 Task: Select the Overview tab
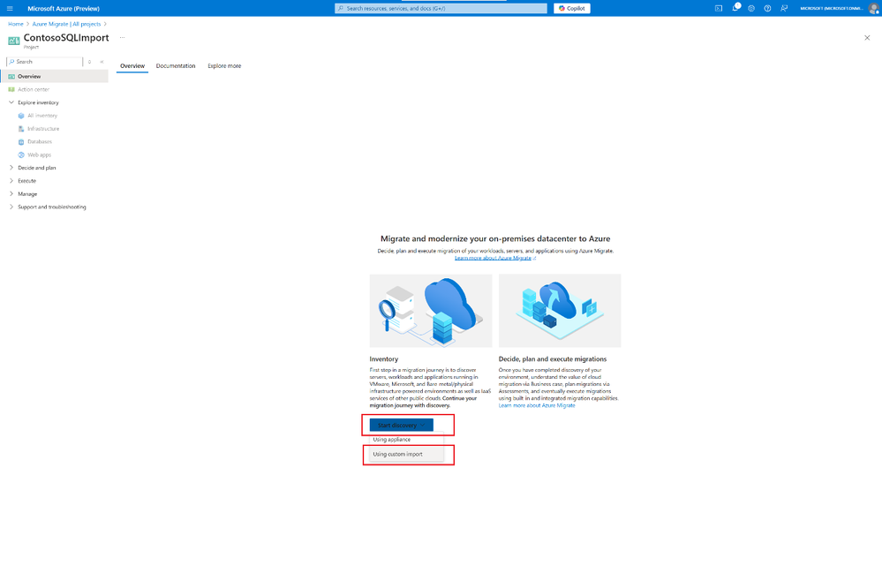coord(132,66)
